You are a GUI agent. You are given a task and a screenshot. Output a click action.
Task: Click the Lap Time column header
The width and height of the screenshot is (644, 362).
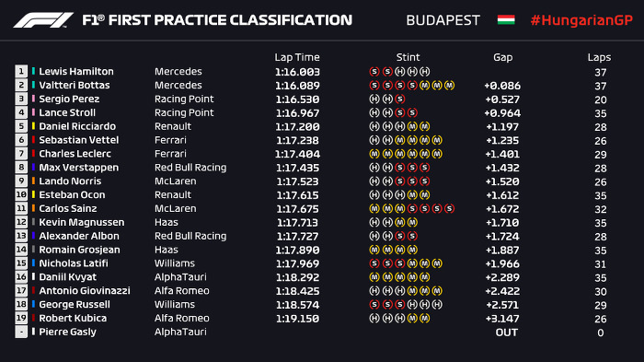[297, 57]
